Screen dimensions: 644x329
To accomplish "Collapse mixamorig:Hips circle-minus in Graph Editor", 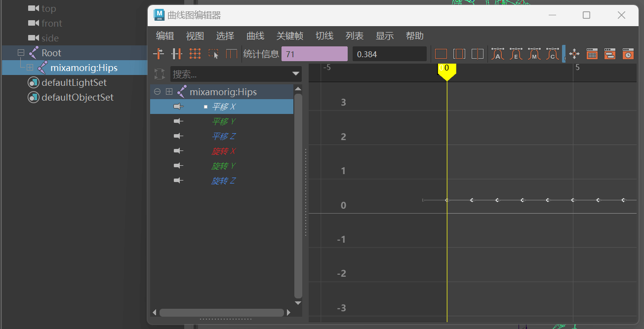I will tap(158, 92).
